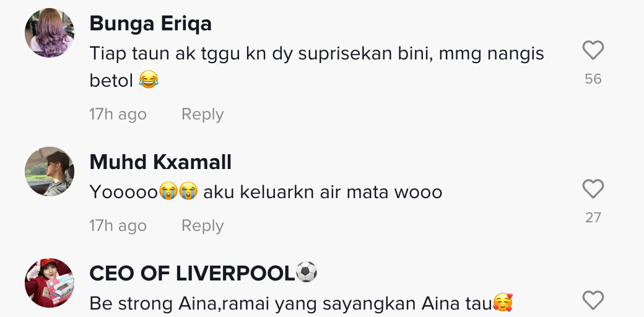Open Bunga Eriqa's purple-hair profile picture
This screenshot has height=317, width=644.
pos(50,32)
